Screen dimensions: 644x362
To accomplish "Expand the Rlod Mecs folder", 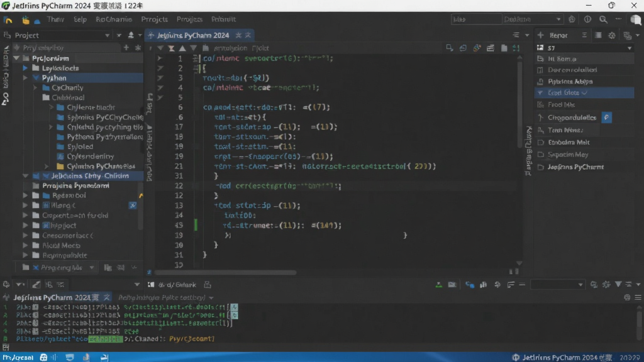I will click(x=25, y=246).
